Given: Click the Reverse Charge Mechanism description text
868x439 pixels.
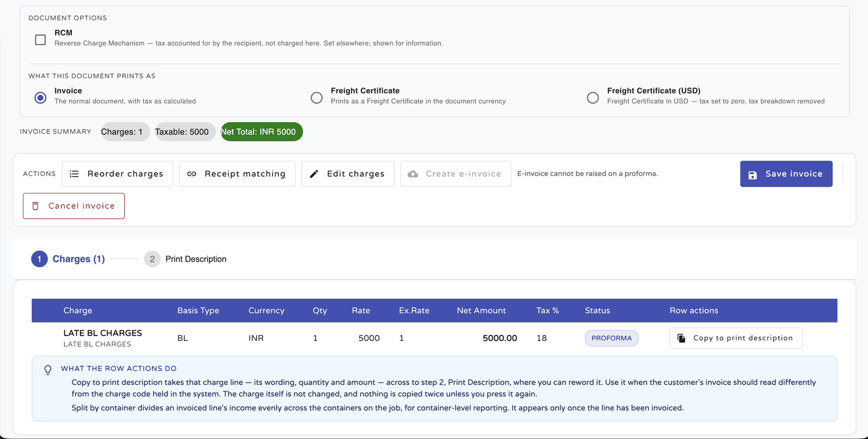Looking at the screenshot, I should (249, 43).
